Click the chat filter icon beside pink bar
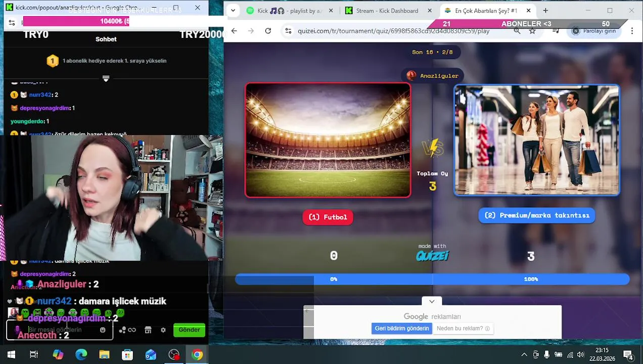 (12, 22)
